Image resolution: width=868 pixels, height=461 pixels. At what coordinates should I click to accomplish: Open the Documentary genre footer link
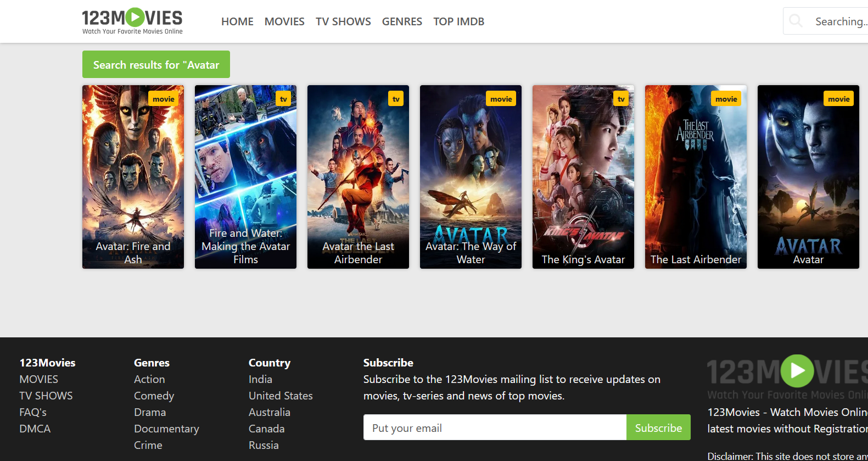click(x=166, y=429)
